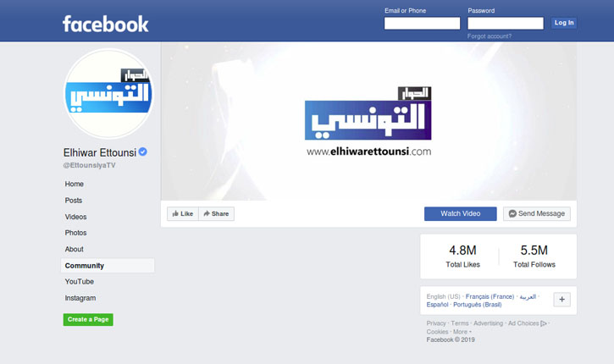Click the green Create a Page button
Image resolution: width=614 pixels, height=364 pixels.
tap(88, 319)
